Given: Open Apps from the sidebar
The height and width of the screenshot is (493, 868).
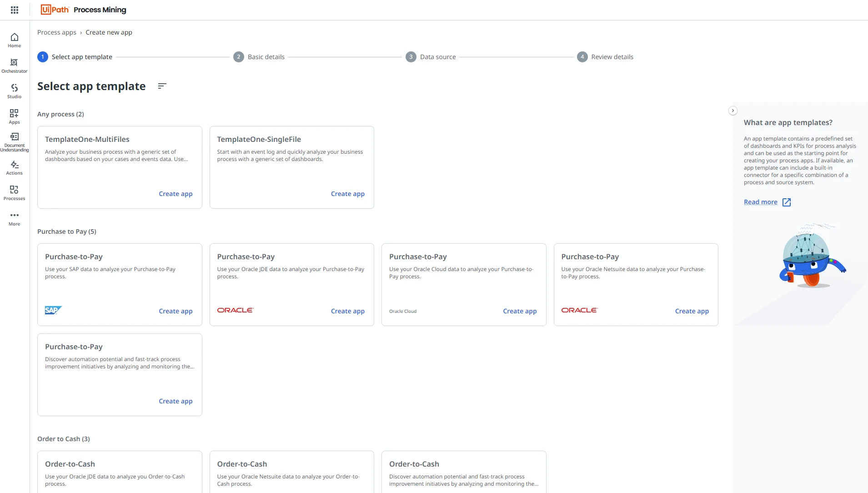Looking at the screenshot, I should (x=15, y=116).
